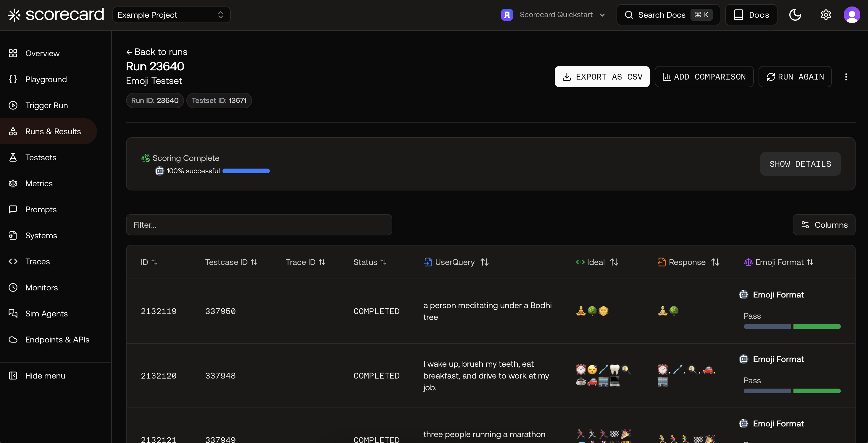Click the Endpoints & APIs cloud icon
868x443 pixels.
tap(13, 339)
